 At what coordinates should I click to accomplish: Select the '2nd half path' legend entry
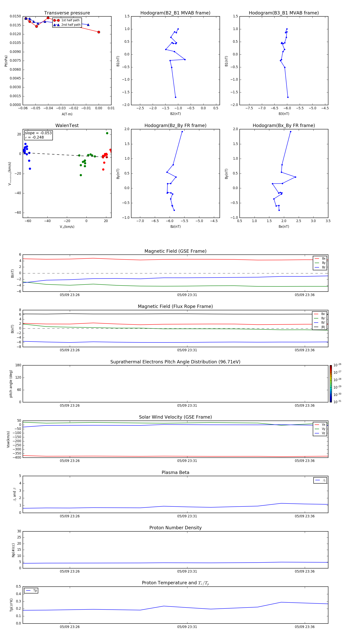coord(67,25)
